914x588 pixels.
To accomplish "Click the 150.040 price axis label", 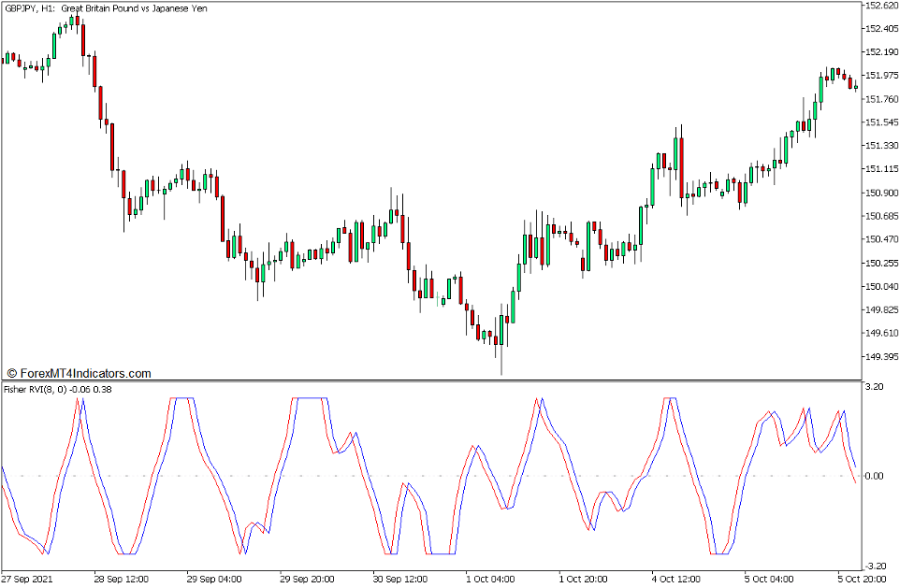I will (x=882, y=287).
